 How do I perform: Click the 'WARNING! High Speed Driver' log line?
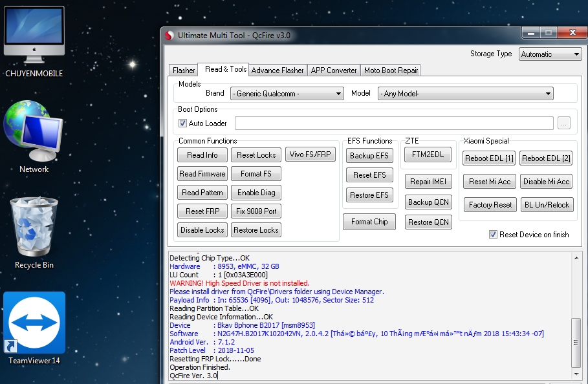[239, 283]
